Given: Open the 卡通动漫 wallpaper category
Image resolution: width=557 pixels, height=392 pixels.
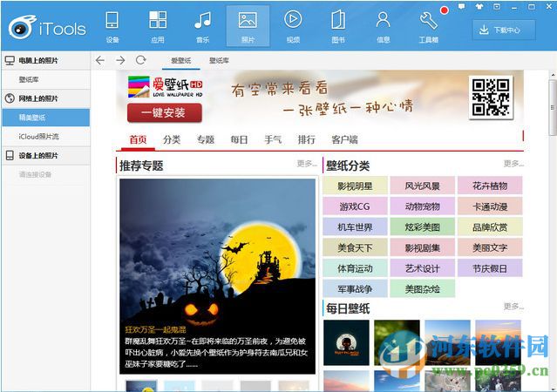Looking at the screenshot, I should 490,206.
